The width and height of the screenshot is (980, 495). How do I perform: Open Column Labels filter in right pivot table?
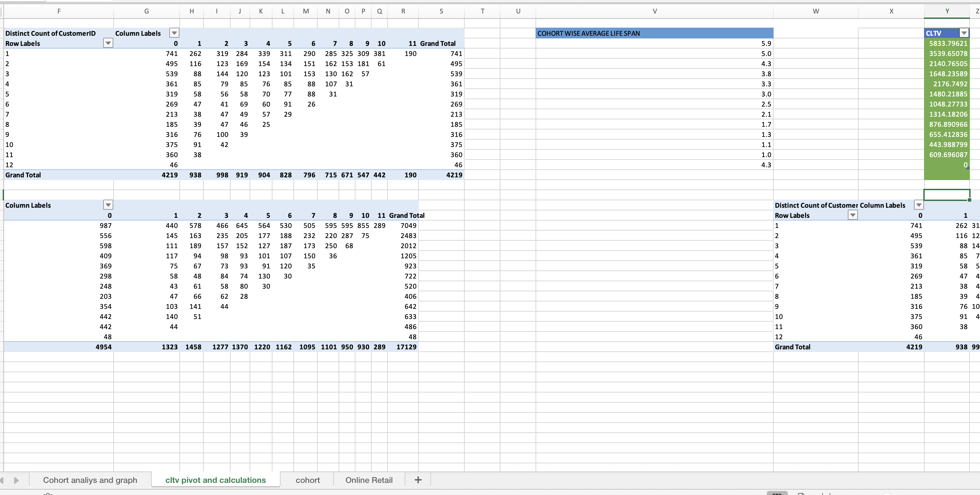(x=918, y=205)
